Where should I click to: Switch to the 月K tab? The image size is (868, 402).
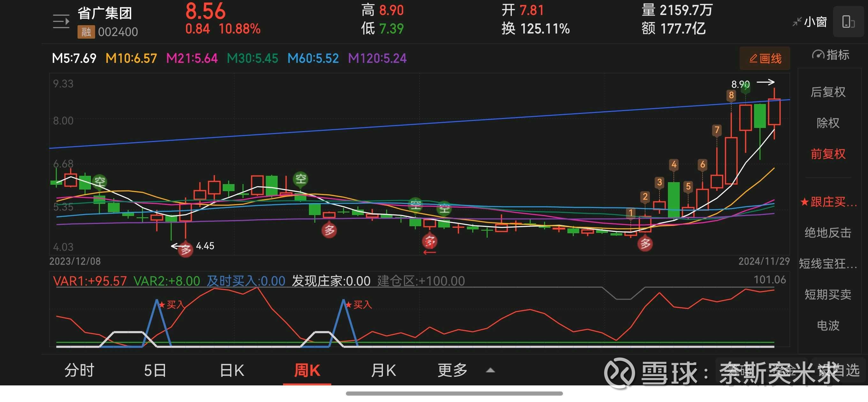(383, 370)
